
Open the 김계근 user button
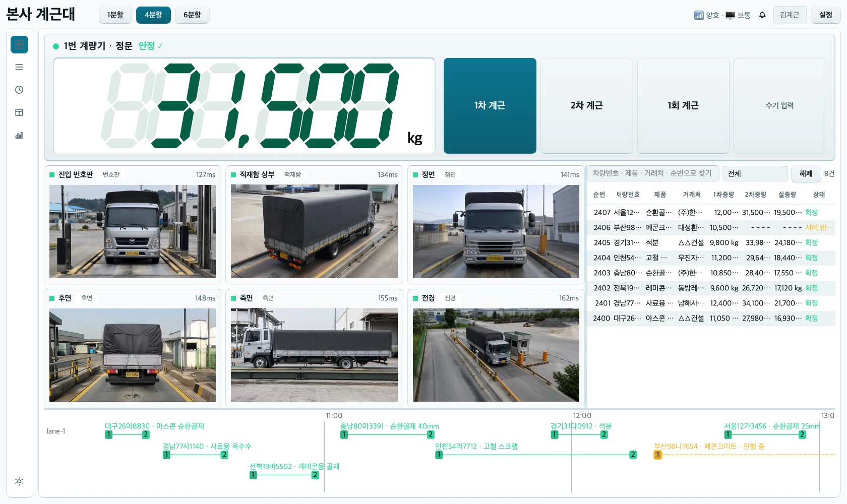click(x=790, y=15)
